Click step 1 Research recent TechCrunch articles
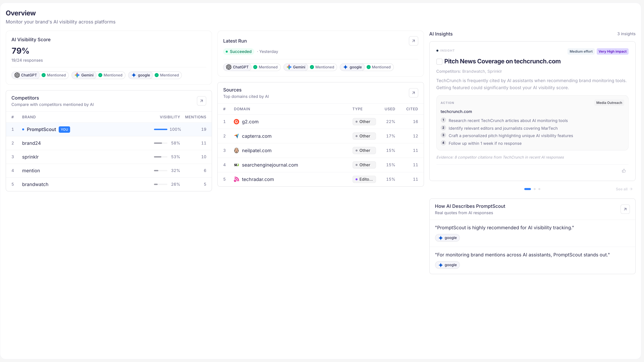Image resolution: width=644 pixels, height=362 pixels. (508, 121)
